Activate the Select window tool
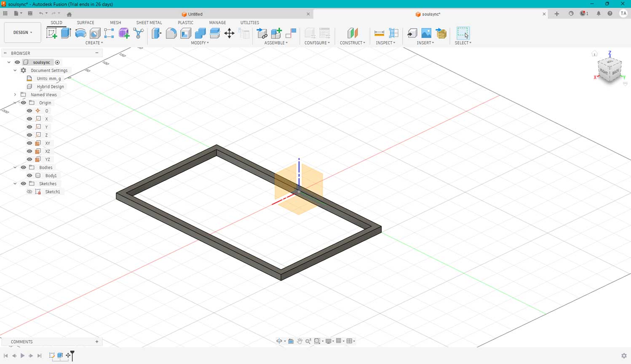The height and width of the screenshot is (364, 631). tap(463, 33)
